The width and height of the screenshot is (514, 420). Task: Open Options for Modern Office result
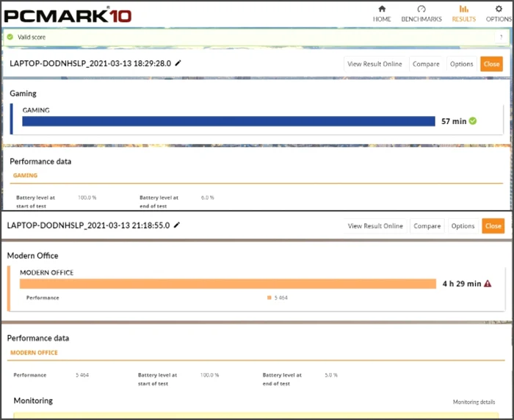point(463,226)
